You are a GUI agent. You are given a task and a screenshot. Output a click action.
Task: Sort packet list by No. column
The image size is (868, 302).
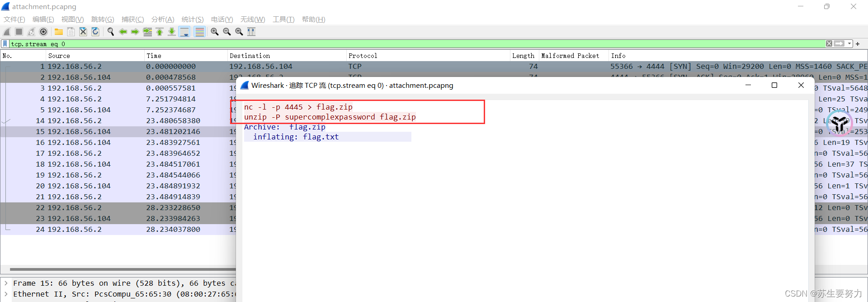(23, 56)
